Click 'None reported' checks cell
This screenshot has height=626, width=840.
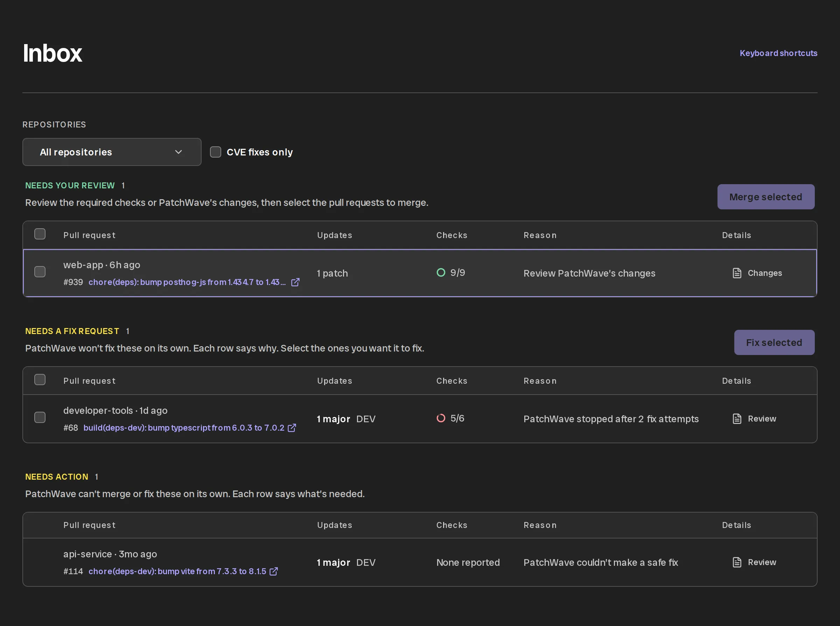(x=468, y=562)
